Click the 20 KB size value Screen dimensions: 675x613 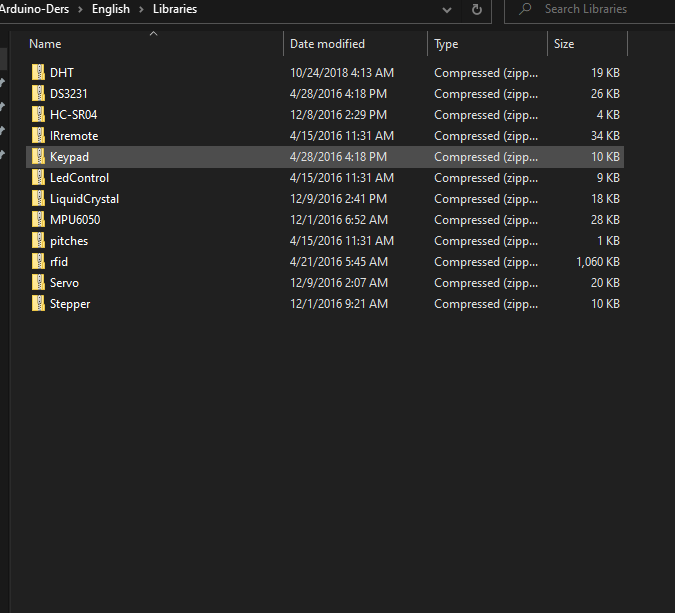(605, 282)
